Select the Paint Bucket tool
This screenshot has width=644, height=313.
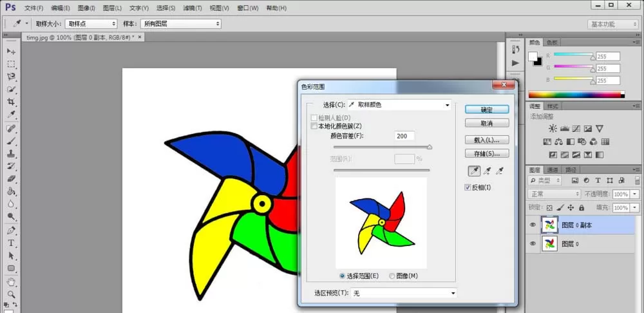[x=11, y=191]
